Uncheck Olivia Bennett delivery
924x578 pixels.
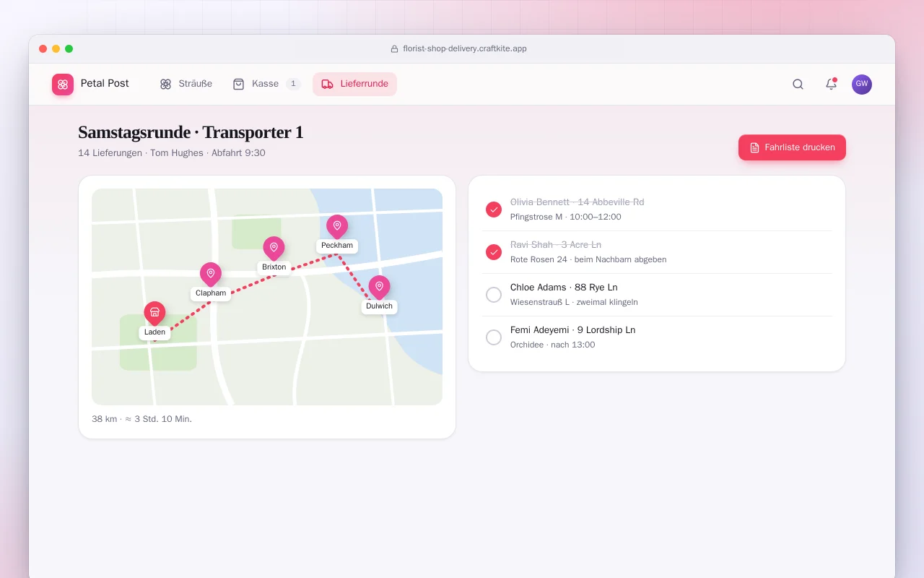click(494, 210)
